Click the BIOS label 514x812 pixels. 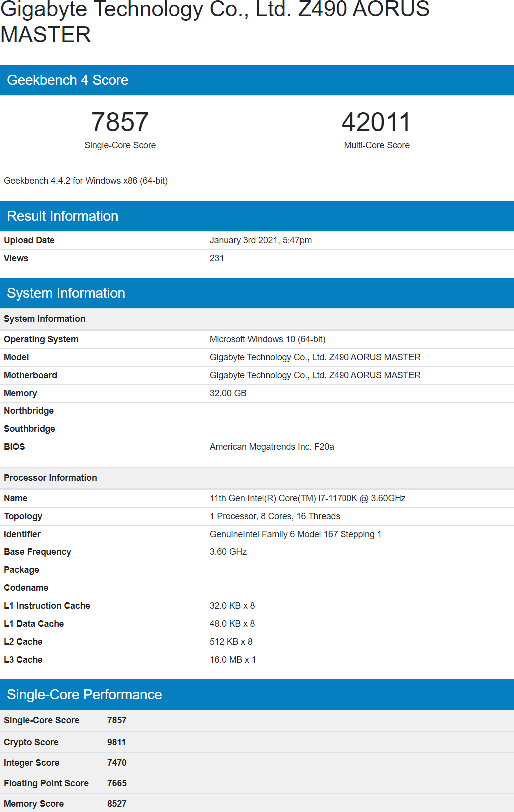14,447
